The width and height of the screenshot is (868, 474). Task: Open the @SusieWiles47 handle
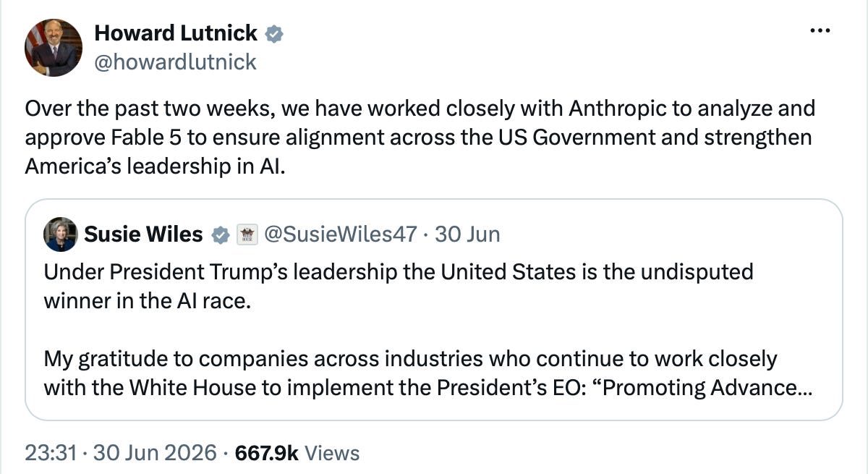pyautogui.click(x=340, y=234)
